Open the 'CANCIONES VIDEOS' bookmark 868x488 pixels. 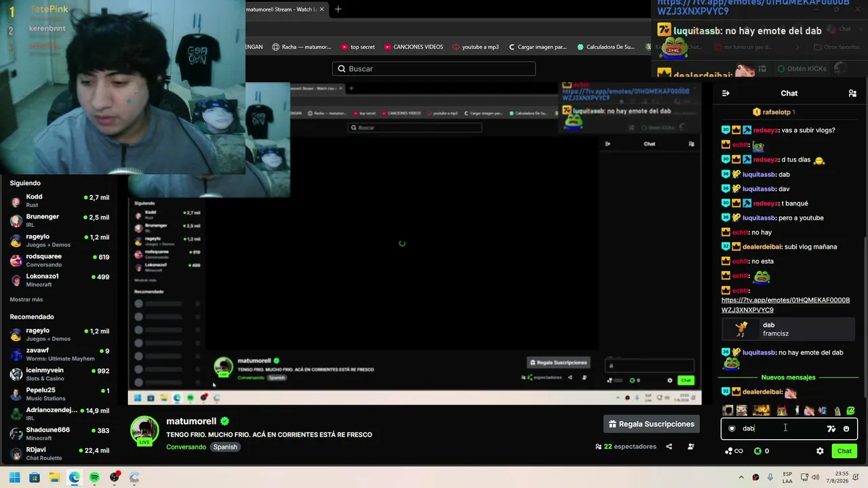(x=414, y=47)
